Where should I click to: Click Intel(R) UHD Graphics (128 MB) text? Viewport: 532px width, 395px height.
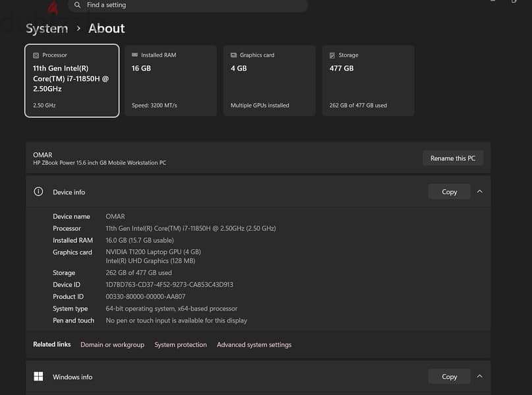click(150, 261)
